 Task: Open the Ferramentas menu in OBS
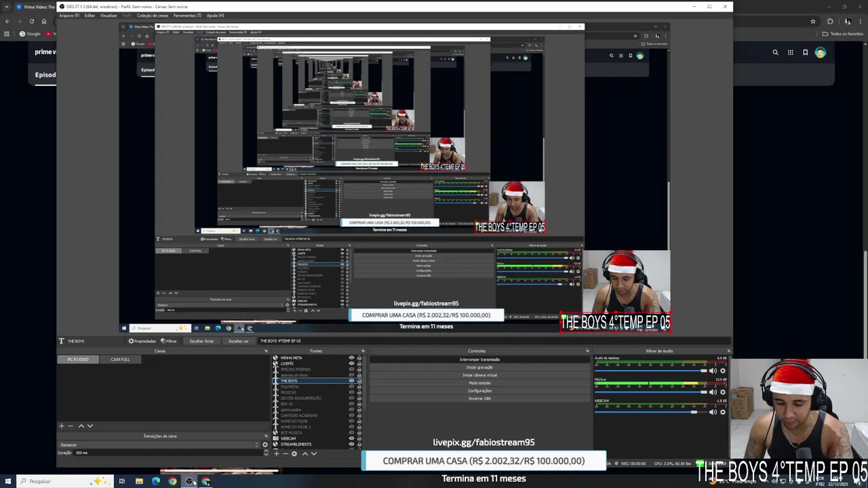[187, 16]
